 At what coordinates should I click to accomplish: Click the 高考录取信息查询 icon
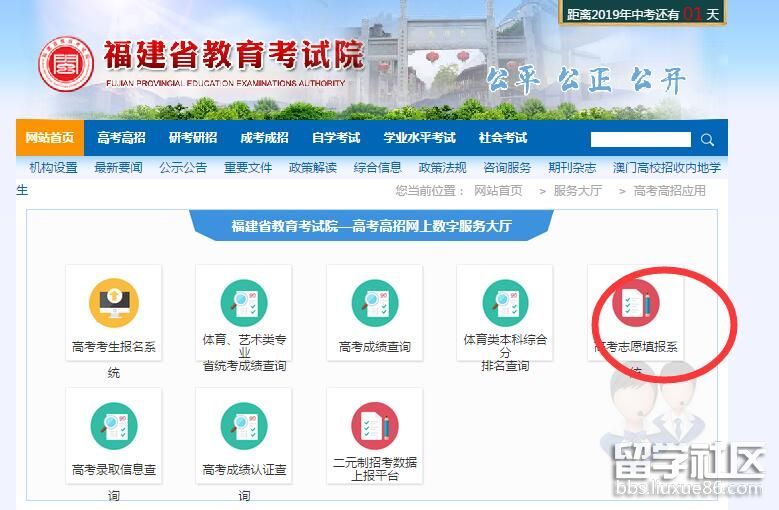coord(113,426)
